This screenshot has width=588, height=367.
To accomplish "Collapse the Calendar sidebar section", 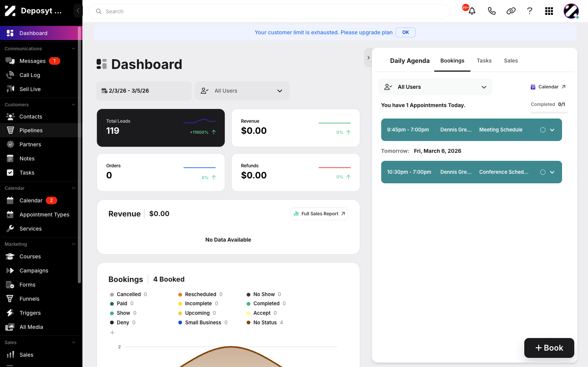I will (x=73, y=188).
